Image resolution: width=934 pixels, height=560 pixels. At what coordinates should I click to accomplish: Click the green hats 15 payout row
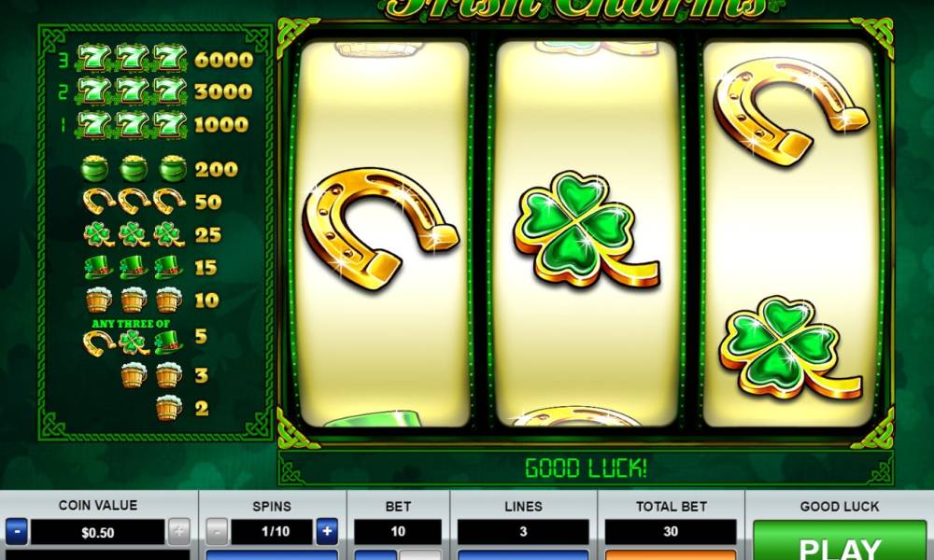point(150,268)
